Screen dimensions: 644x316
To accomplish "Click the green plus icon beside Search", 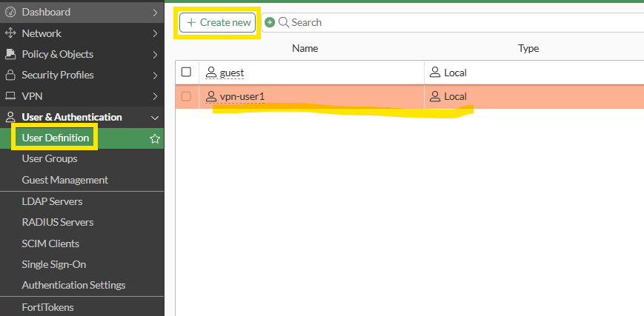I will (270, 23).
